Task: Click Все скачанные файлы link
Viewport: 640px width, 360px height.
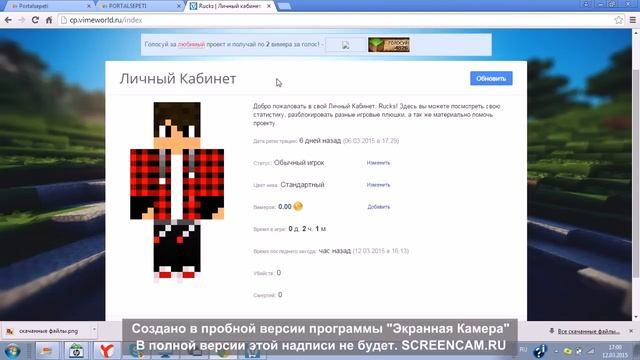Action: 588,331
